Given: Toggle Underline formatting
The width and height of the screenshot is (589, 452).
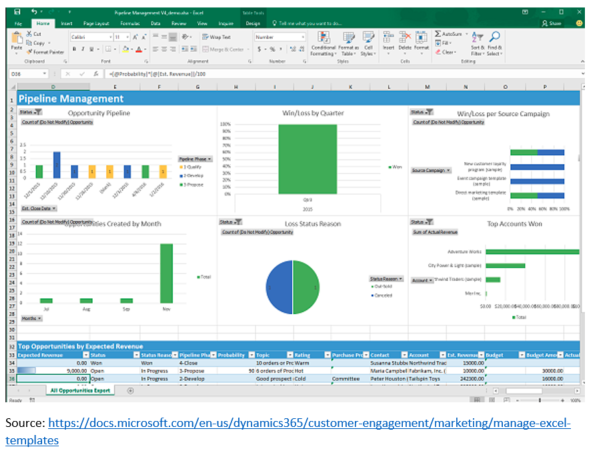Looking at the screenshot, I should point(91,49).
